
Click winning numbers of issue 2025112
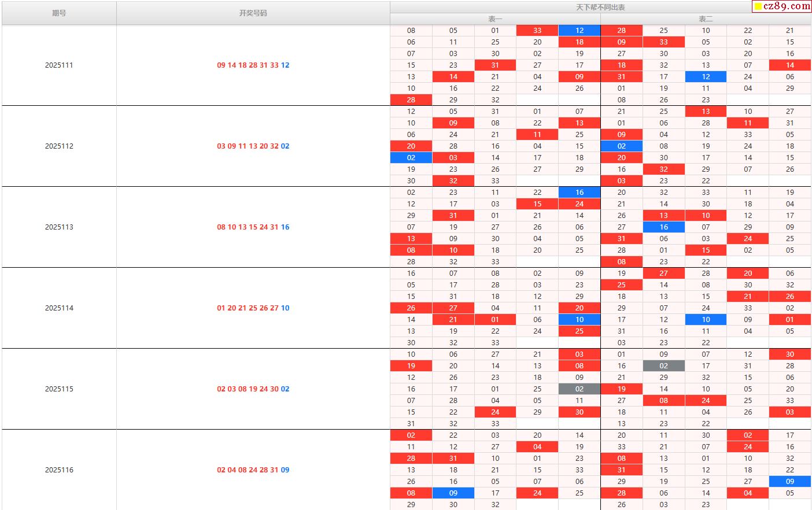[253, 146]
